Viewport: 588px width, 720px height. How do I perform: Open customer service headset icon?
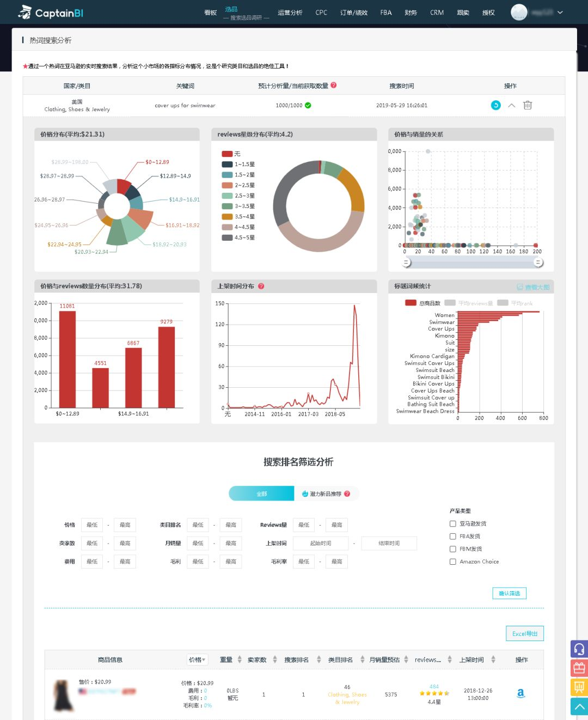coord(579,649)
